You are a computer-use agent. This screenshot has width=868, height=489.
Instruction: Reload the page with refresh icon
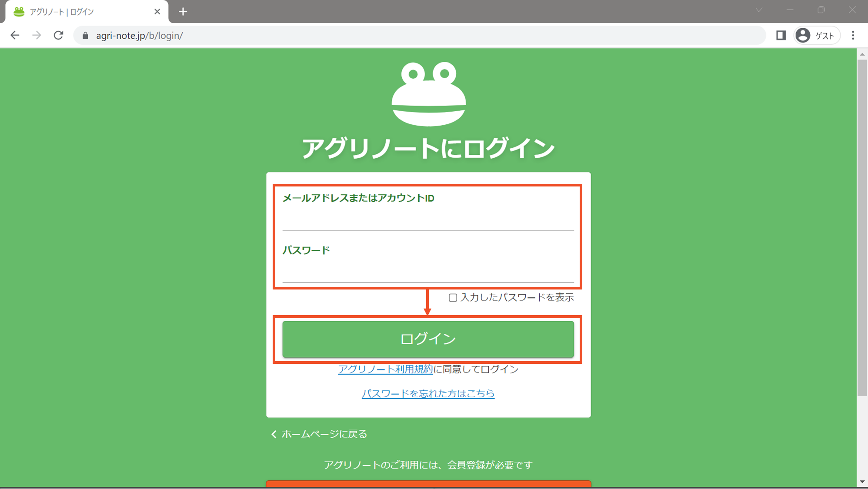click(x=59, y=35)
